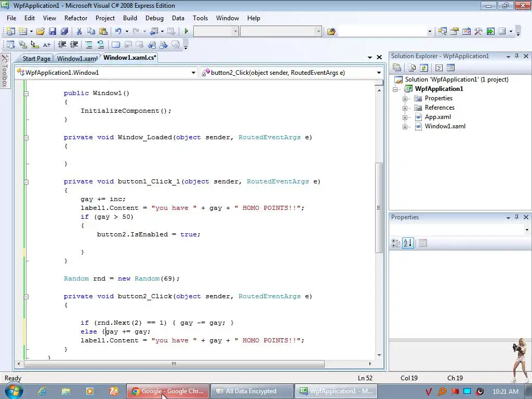Open the Build menu
The width and height of the screenshot is (532, 399).
[130, 18]
